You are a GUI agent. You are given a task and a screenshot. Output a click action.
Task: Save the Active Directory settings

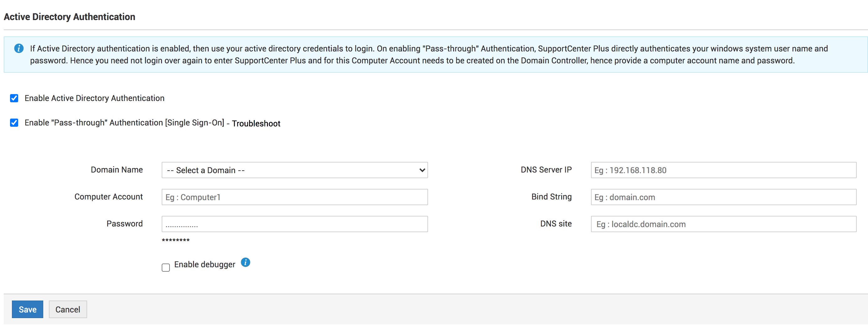27,309
